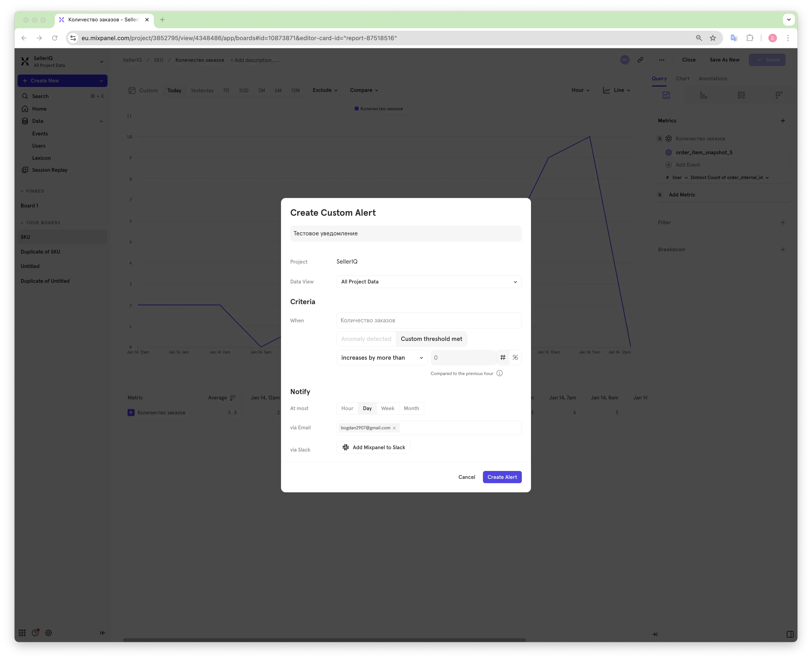Open the browser extensions puzzle icon

coord(750,38)
